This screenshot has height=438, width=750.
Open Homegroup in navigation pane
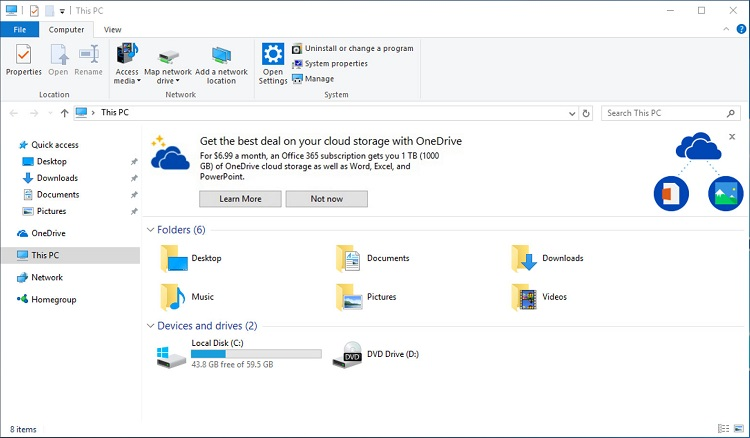[46, 300]
